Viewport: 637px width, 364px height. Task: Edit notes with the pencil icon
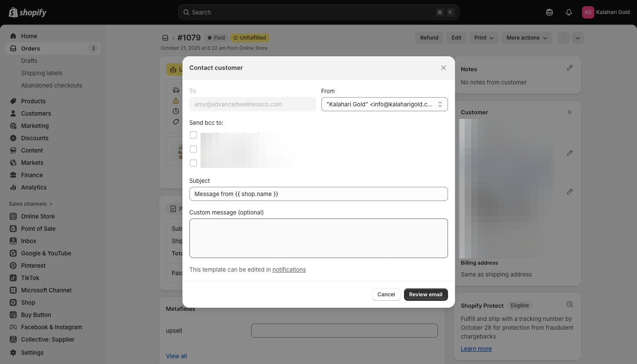[x=569, y=68]
